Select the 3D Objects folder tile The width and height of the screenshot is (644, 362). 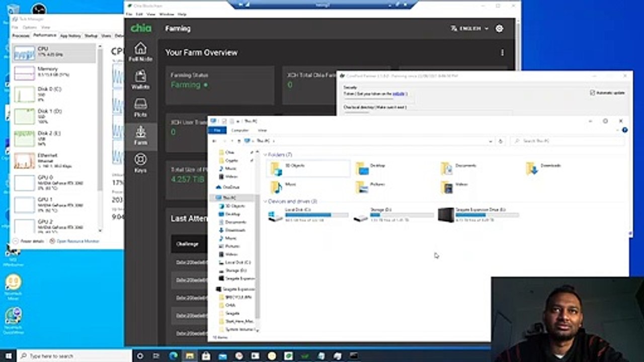[x=308, y=168]
